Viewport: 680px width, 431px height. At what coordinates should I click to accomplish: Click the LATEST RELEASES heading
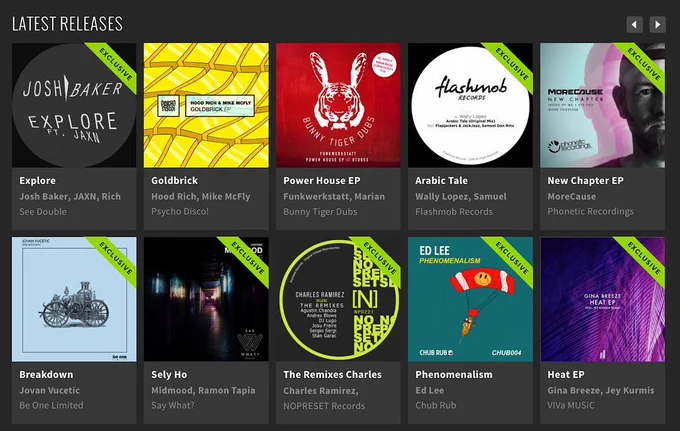click(x=67, y=24)
